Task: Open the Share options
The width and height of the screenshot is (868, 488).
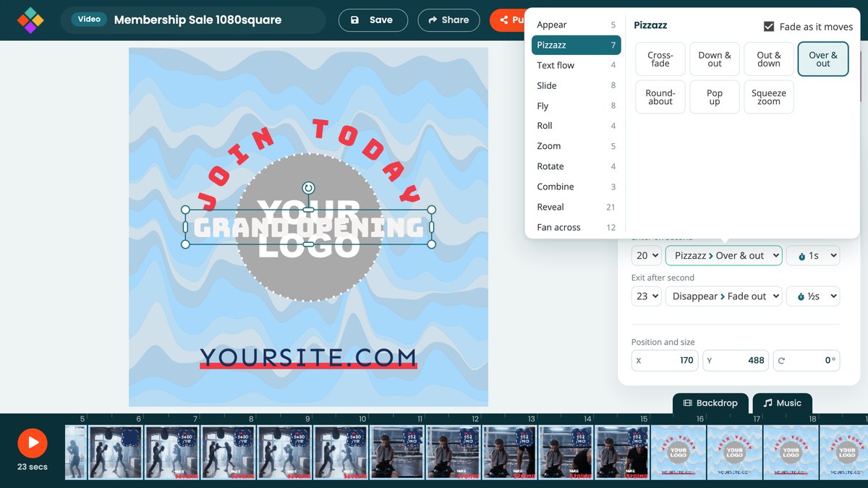Action: pos(448,20)
